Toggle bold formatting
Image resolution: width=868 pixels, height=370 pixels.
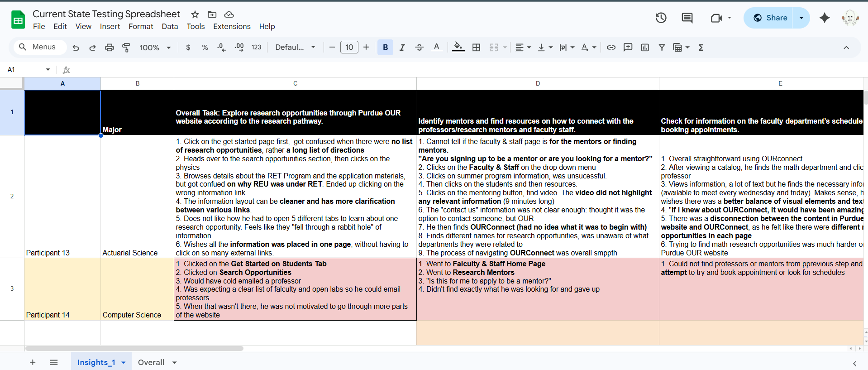[x=385, y=47]
